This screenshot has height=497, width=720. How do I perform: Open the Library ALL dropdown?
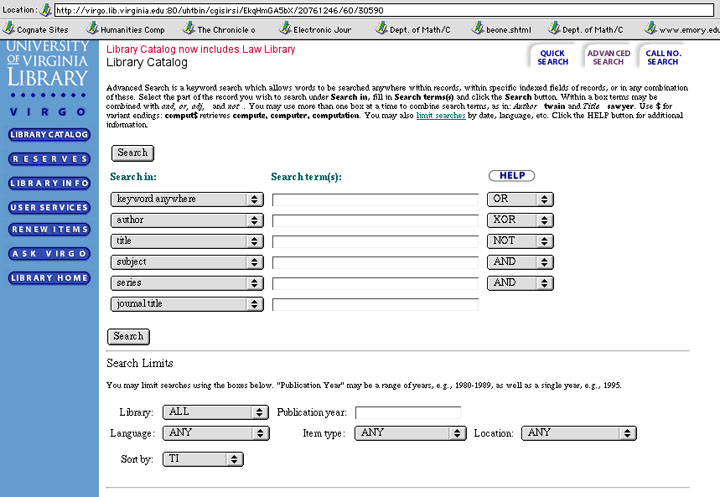tap(215, 412)
